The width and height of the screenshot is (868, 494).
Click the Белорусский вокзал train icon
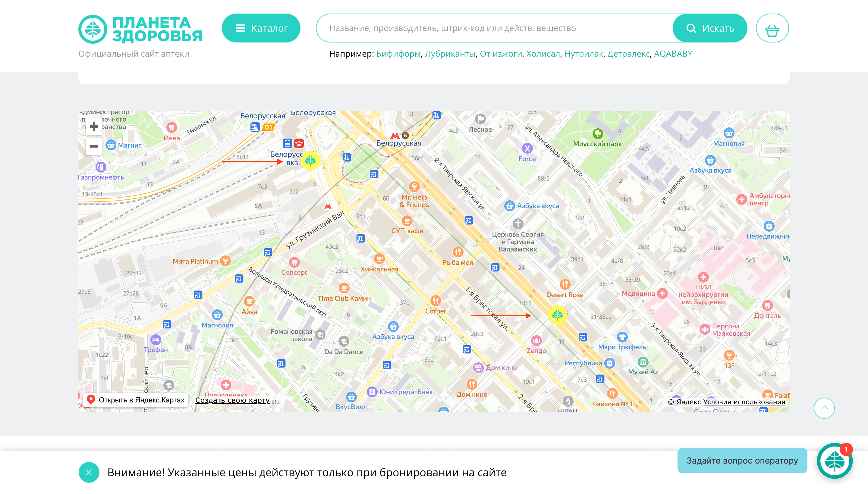click(287, 143)
